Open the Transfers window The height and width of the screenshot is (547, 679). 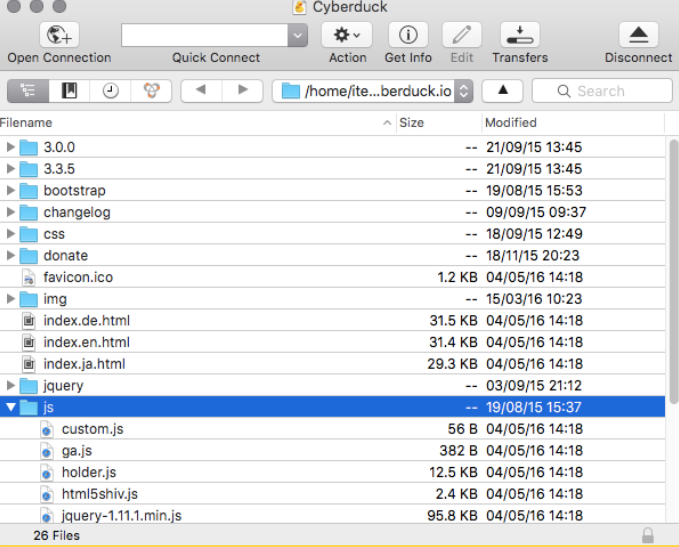coord(520,35)
